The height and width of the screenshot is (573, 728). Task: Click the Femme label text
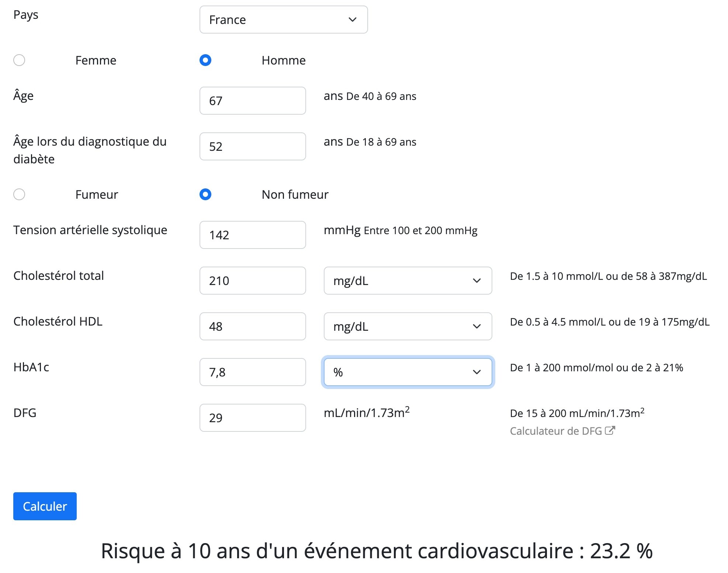(96, 60)
